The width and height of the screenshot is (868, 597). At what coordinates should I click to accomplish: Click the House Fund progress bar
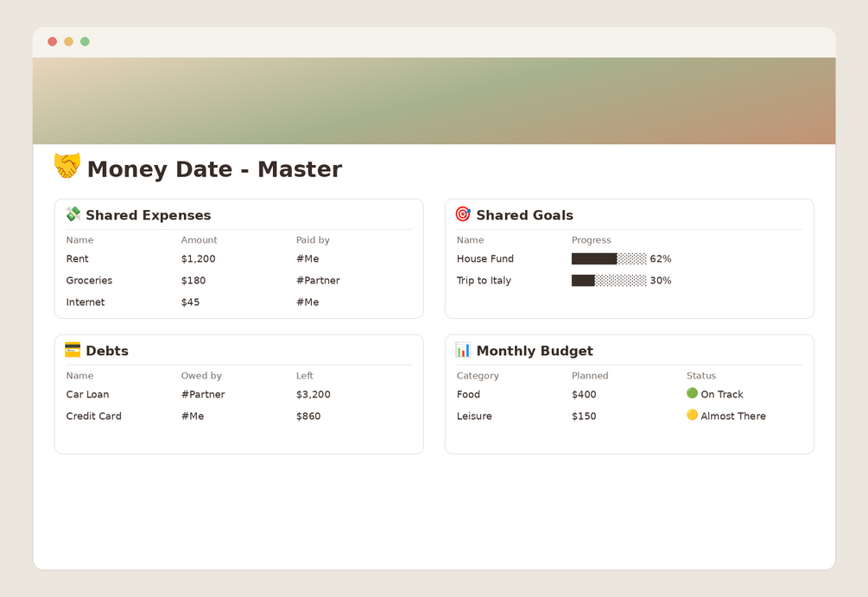pos(609,258)
